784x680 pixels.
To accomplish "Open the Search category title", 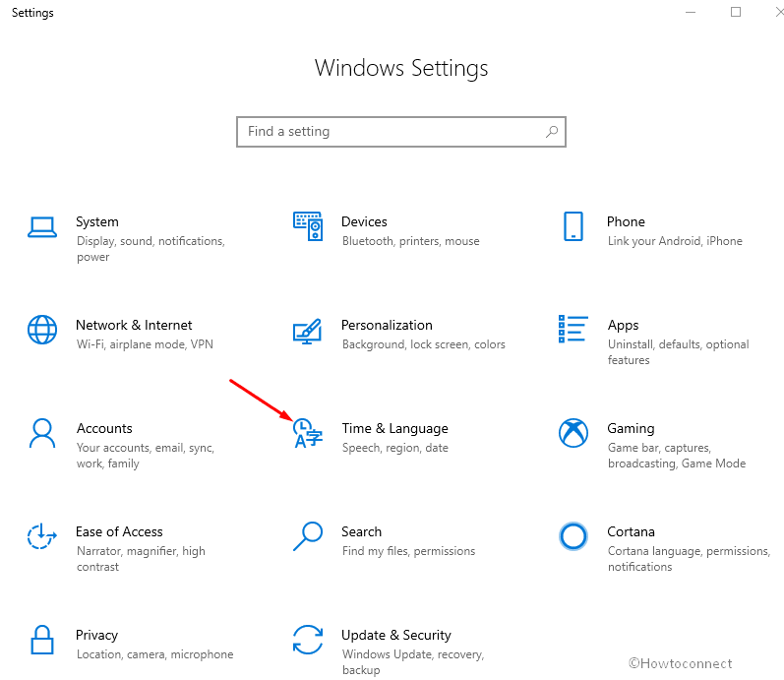I will [361, 531].
